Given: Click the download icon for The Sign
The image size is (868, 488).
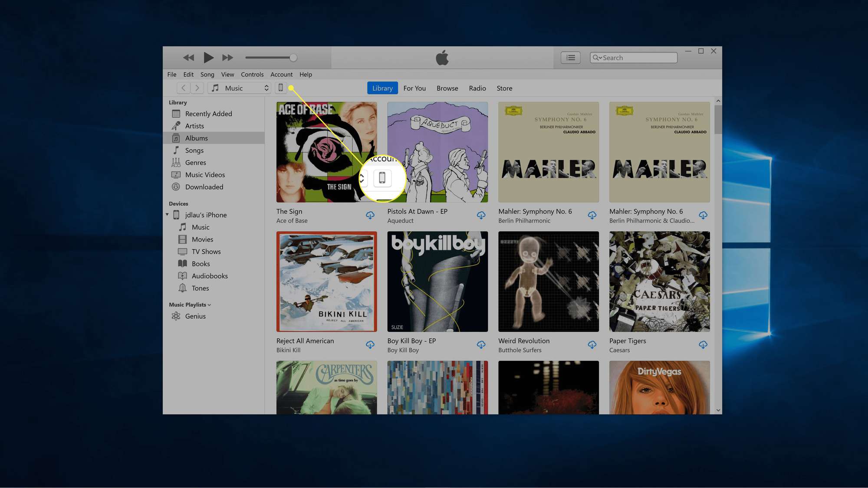Looking at the screenshot, I should [x=370, y=215].
